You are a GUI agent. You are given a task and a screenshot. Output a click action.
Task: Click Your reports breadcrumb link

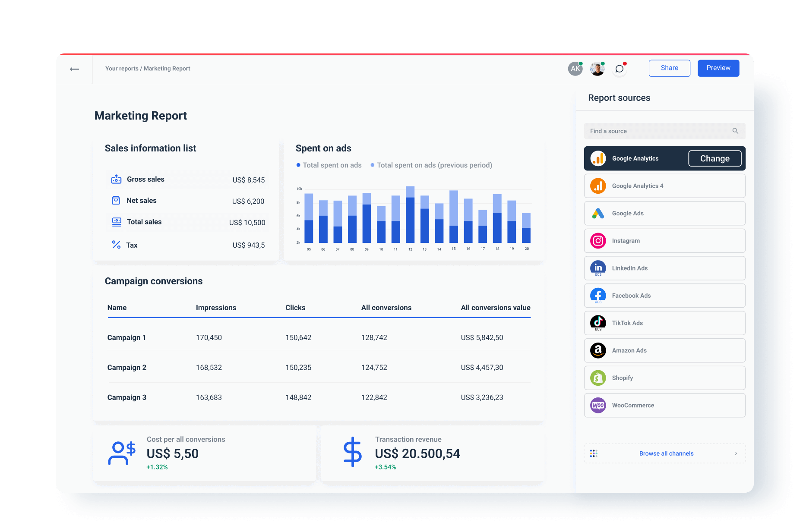click(x=122, y=68)
